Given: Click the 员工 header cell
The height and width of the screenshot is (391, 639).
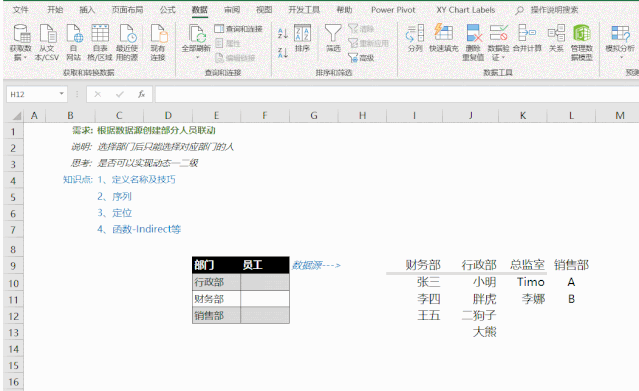Looking at the screenshot, I should [x=265, y=265].
